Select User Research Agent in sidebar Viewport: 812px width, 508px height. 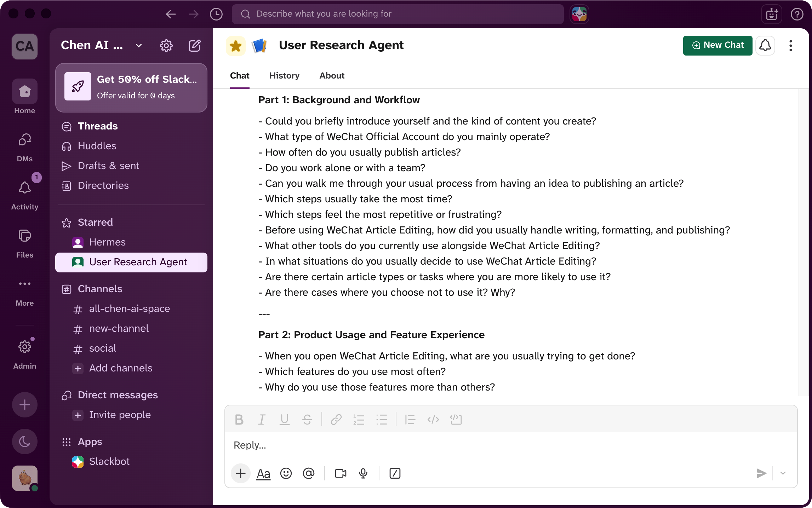[x=131, y=262]
